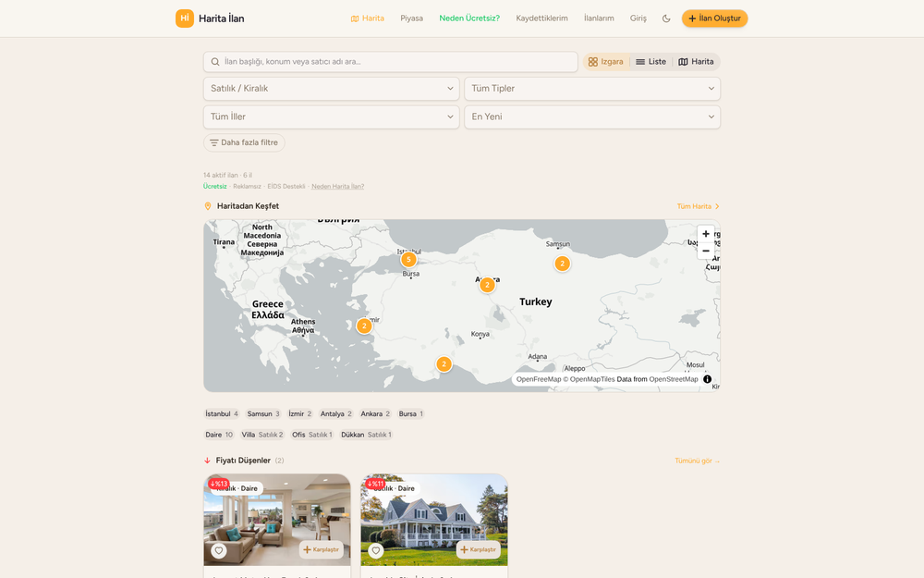Zoom in on the map
924x578 pixels.
[x=706, y=234]
